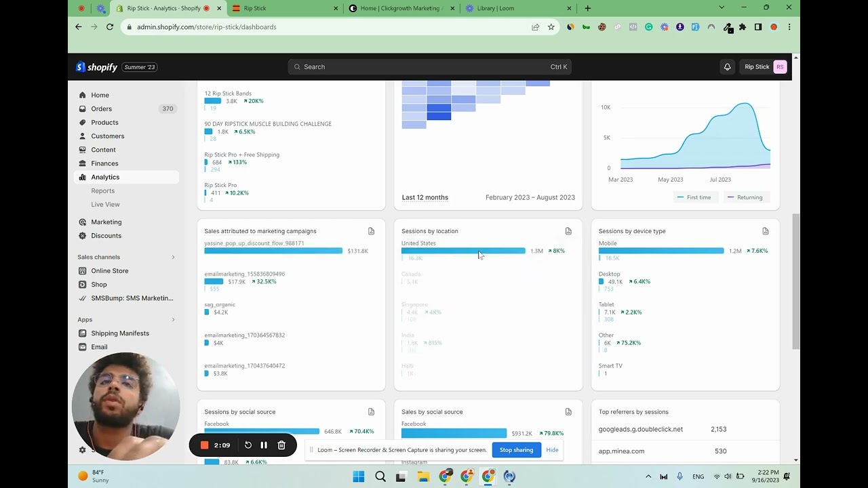The height and width of the screenshot is (488, 868).
Task: Click yassine_pop_up_discount_flow campaign bar
Action: 273,251
